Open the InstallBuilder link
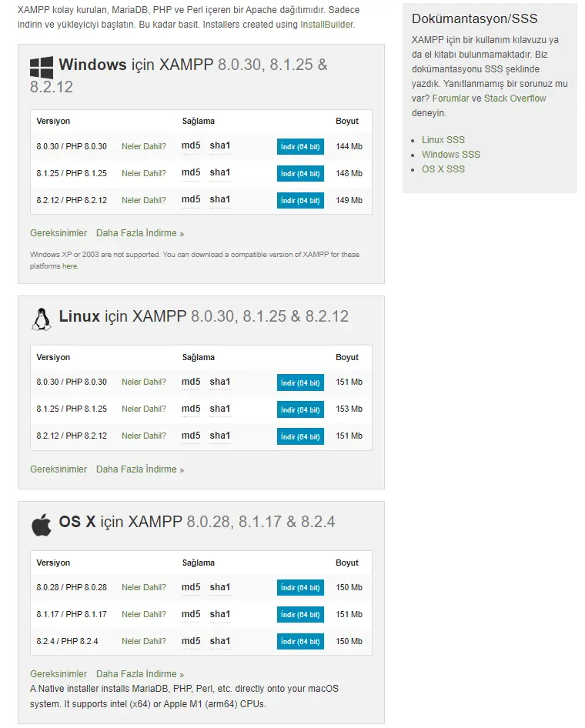 point(326,25)
